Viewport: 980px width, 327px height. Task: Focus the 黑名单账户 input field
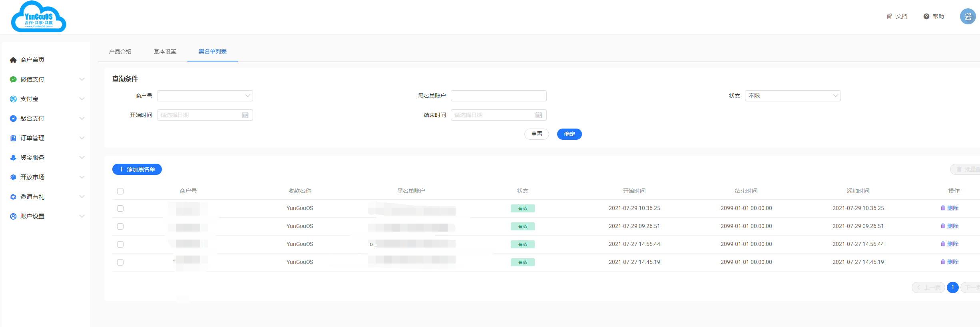(x=499, y=96)
